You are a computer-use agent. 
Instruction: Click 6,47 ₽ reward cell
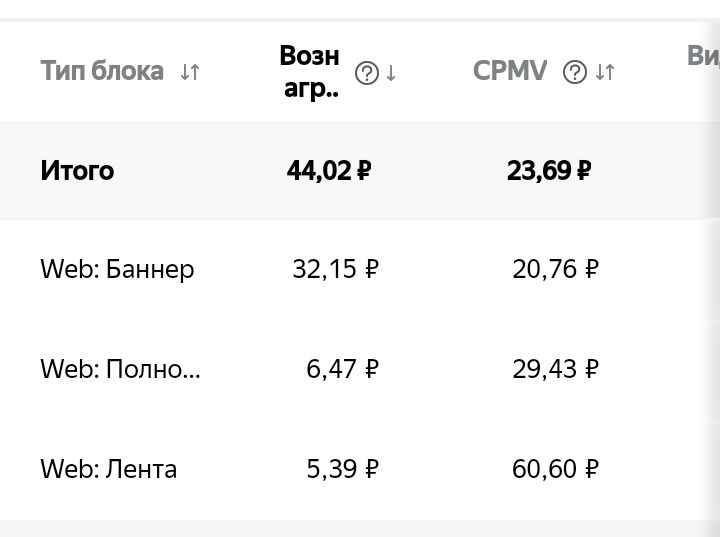[343, 369]
